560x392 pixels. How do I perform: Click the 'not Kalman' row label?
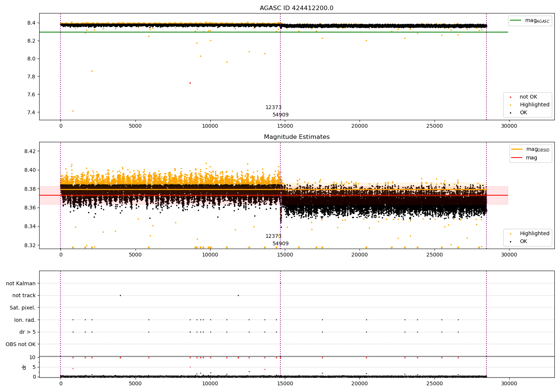click(x=21, y=283)
